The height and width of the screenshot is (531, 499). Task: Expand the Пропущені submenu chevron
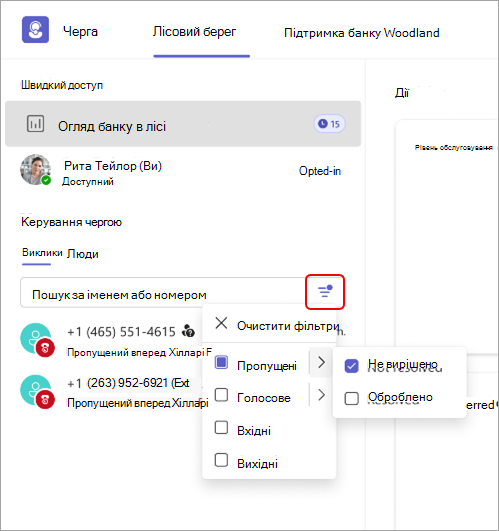(x=321, y=362)
